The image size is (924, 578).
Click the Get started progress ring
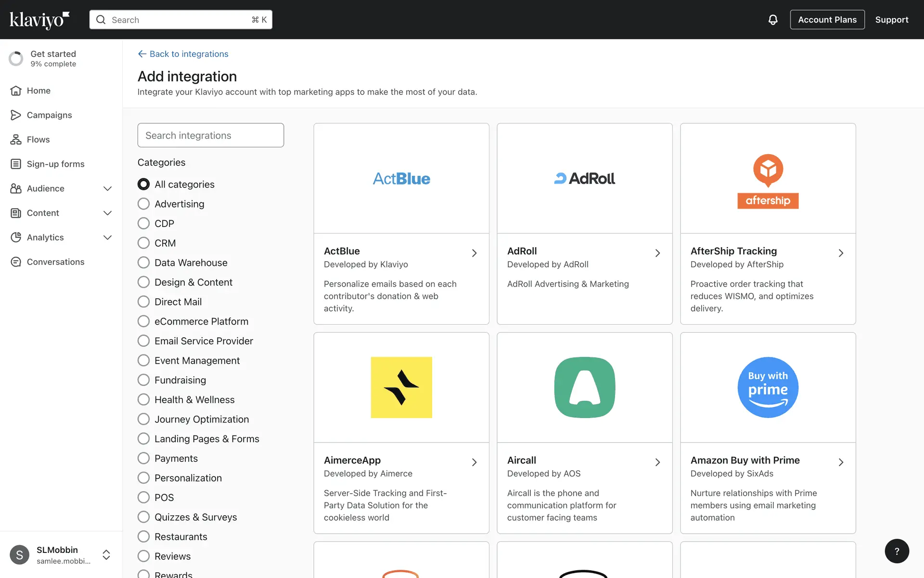click(x=16, y=58)
